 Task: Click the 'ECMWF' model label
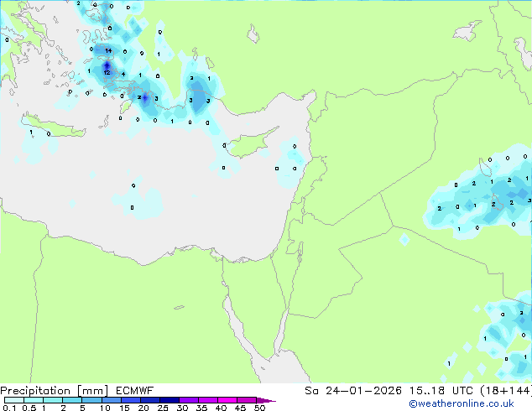(x=134, y=391)
